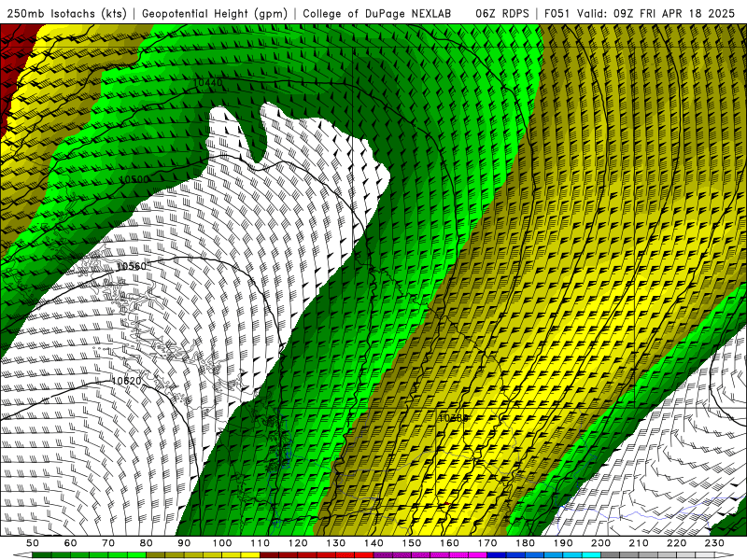Click the dark green swatch right of 50
747x560 pixels.
pyautogui.click(x=42, y=555)
